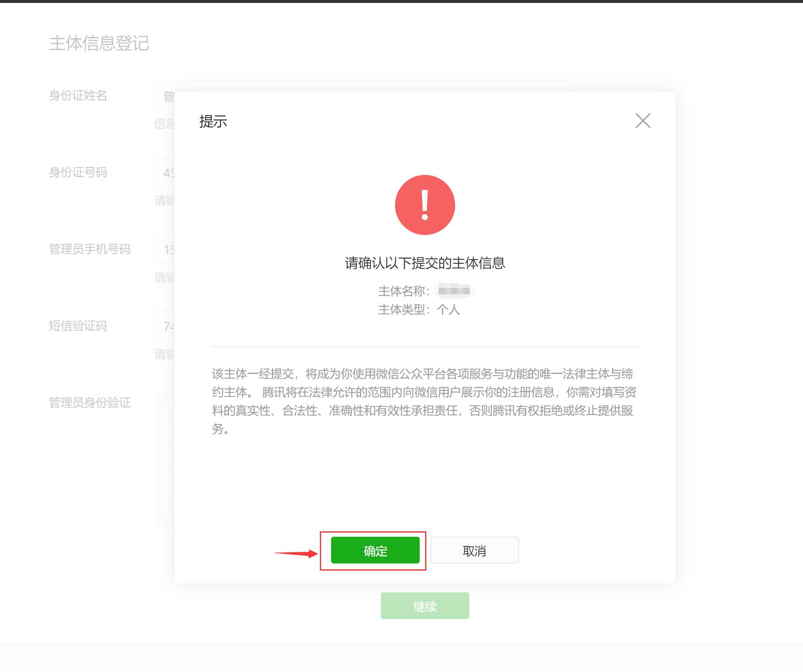Click the 短信验证码 input field
This screenshot has height=672, width=803.
(165, 326)
